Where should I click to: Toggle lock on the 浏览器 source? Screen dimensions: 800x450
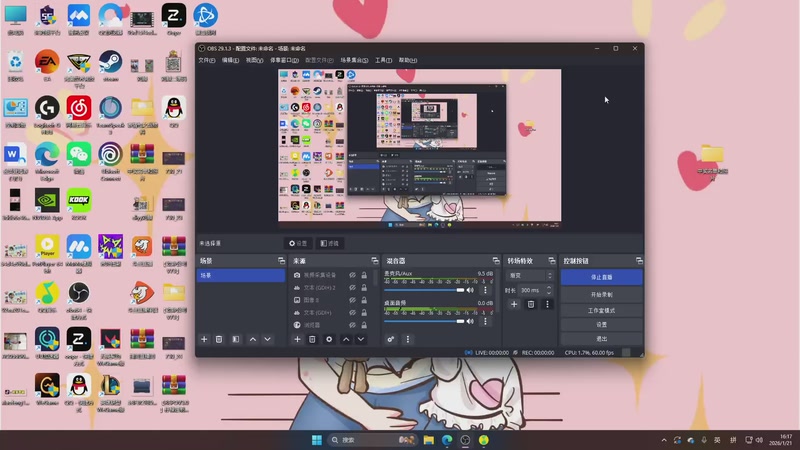pyautogui.click(x=364, y=325)
